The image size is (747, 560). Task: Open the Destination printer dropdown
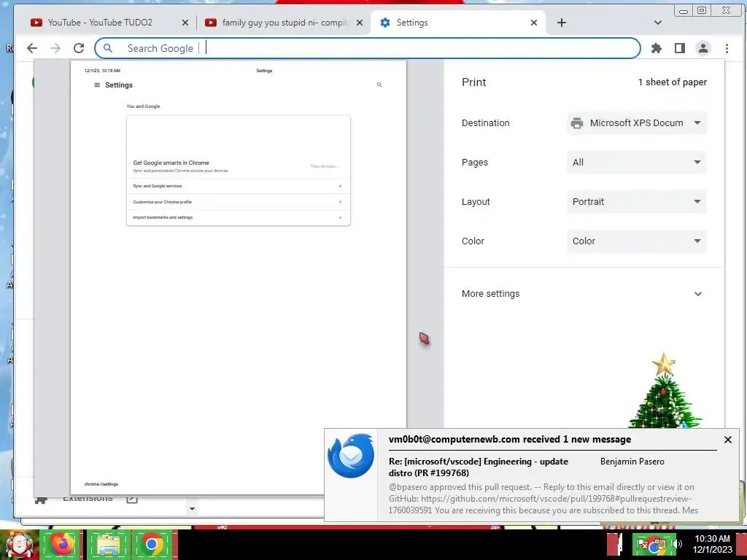tap(636, 122)
